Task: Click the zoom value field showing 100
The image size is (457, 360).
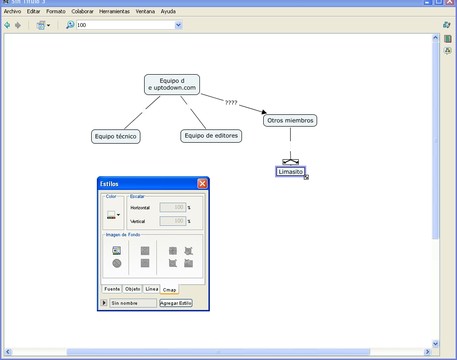Action: pyautogui.click(x=126, y=25)
